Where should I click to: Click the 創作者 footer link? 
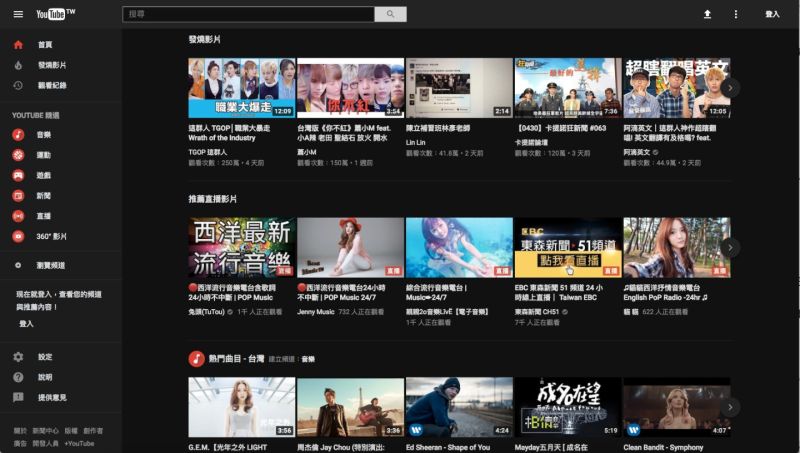tap(93, 431)
